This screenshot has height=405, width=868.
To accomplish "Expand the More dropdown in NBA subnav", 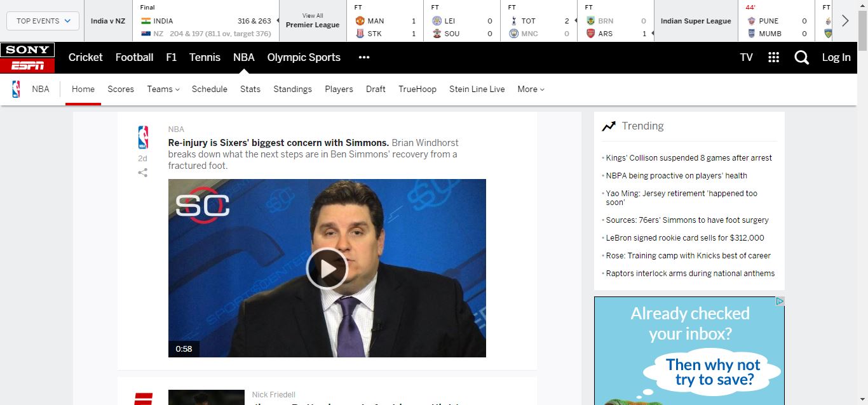I will pyautogui.click(x=531, y=90).
